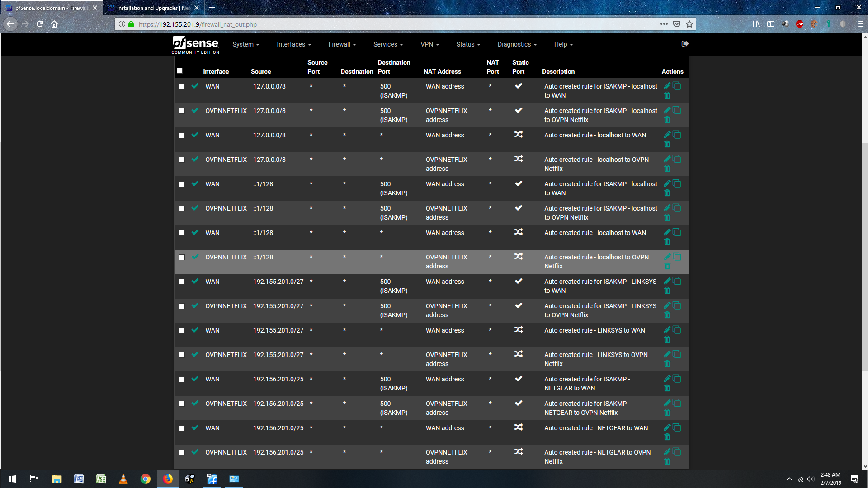The image size is (868, 488).
Task: Edit the 'LINKSYS to WAN' auto created rule
Action: (x=667, y=330)
